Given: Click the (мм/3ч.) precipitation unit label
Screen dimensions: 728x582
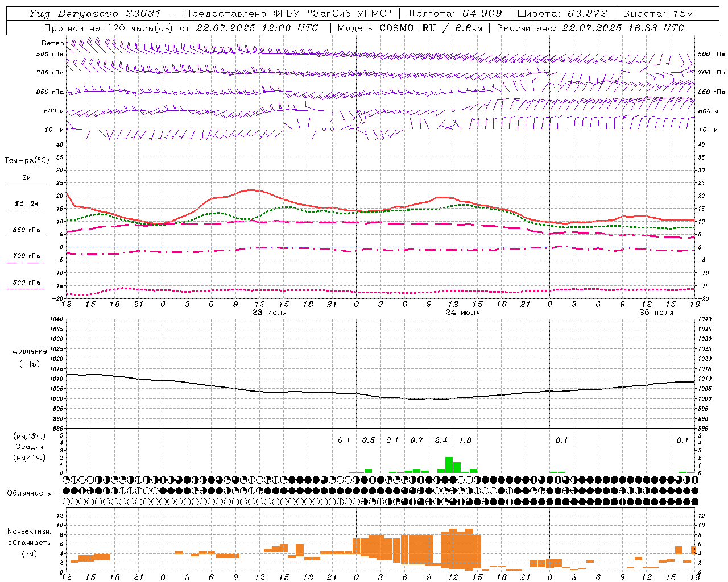Looking at the screenshot, I should [29, 436].
